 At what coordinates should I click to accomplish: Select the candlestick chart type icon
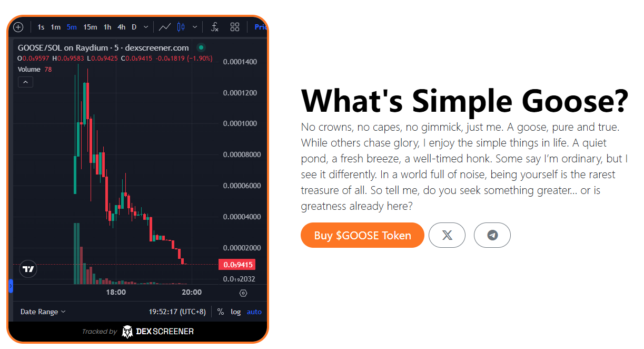tap(181, 27)
